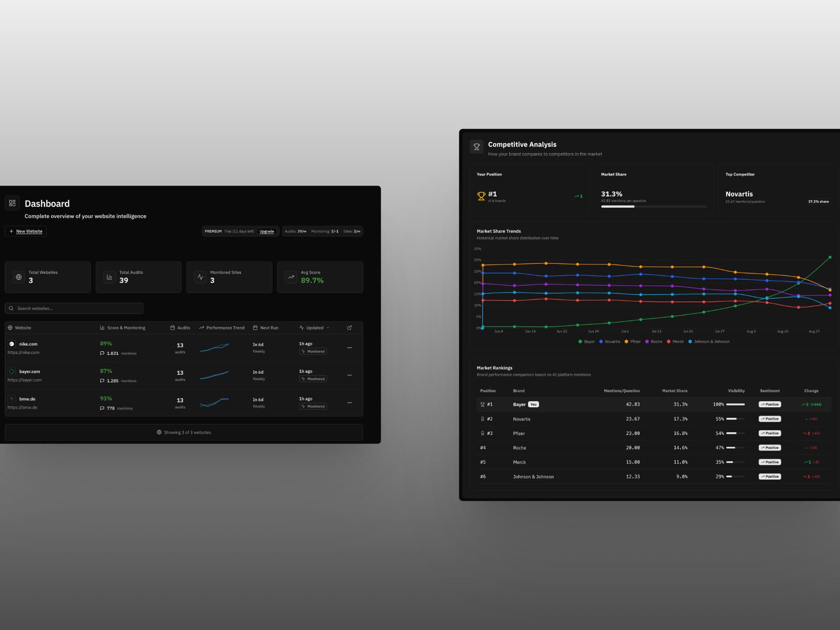Click the Search websites input field

point(74,308)
